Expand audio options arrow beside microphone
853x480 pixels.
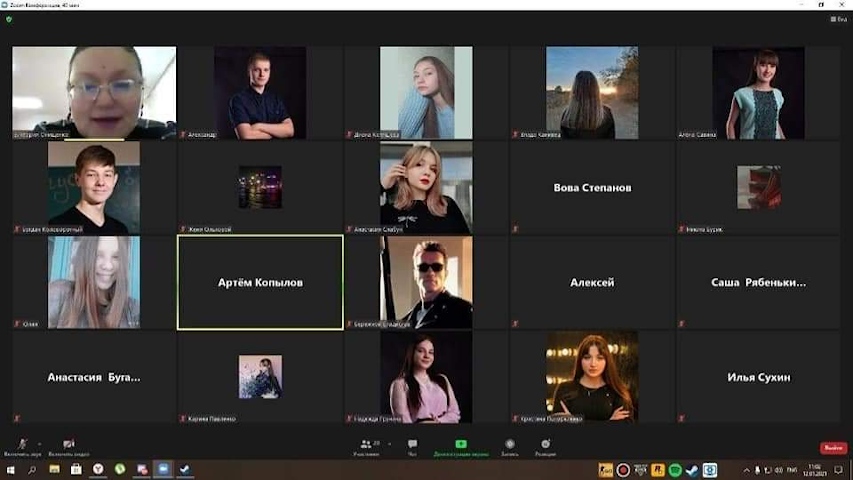(40, 443)
